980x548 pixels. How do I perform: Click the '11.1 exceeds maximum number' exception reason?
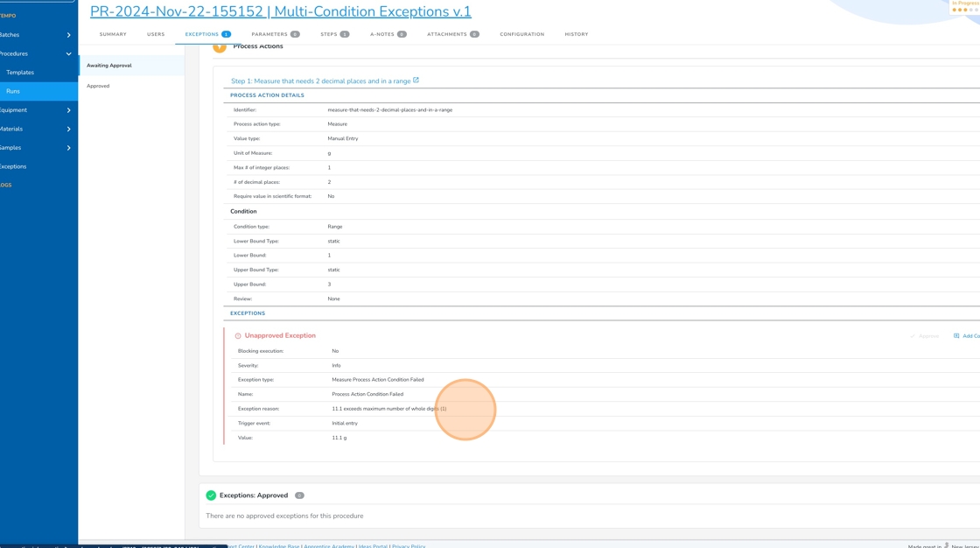(388, 409)
